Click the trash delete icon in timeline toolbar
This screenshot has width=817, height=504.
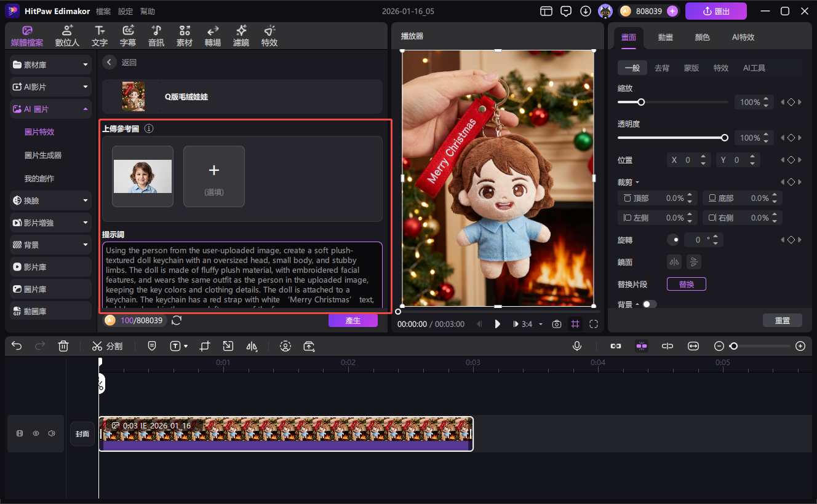pyautogui.click(x=63, y=346)
